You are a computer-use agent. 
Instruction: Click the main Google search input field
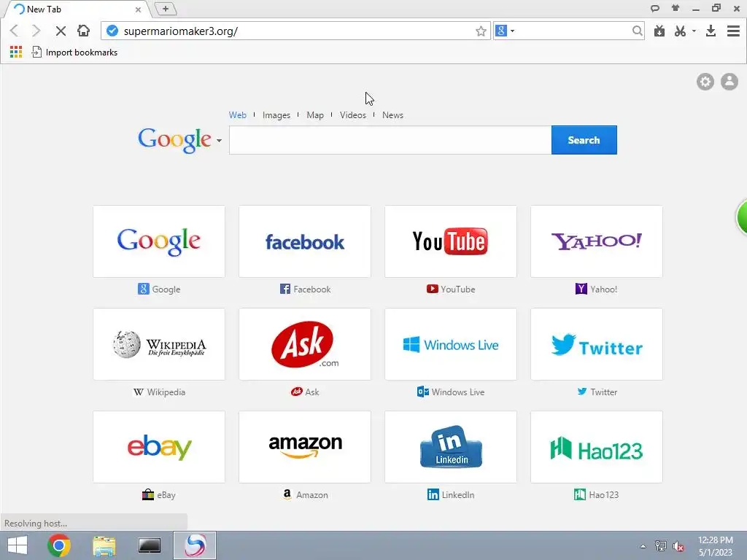[x=390, y=140]
